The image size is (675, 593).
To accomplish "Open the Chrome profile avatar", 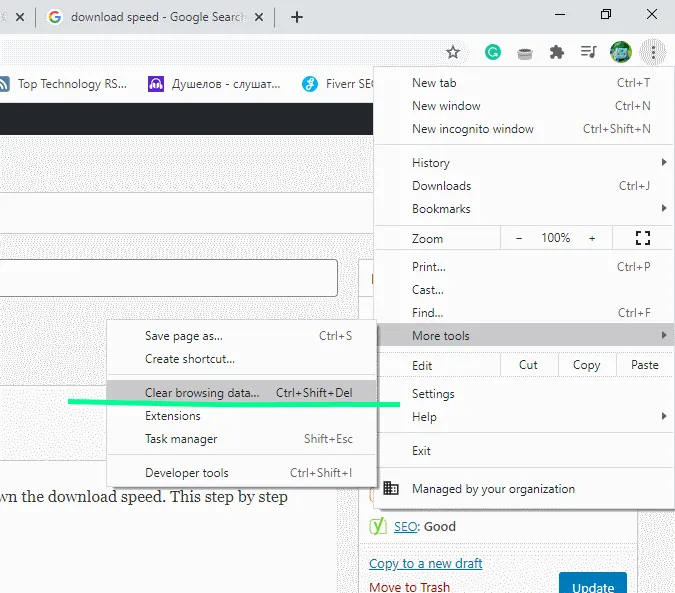I will click(621, 52).
